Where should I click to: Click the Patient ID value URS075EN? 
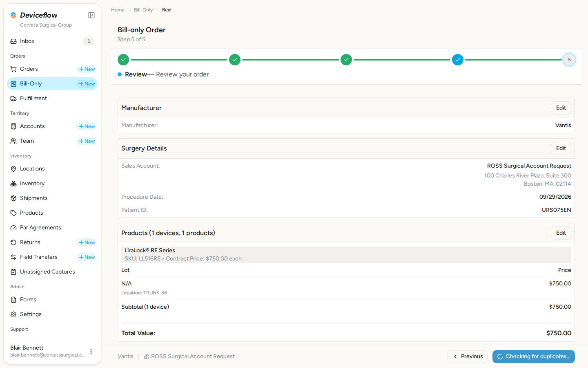pos(557,210)
